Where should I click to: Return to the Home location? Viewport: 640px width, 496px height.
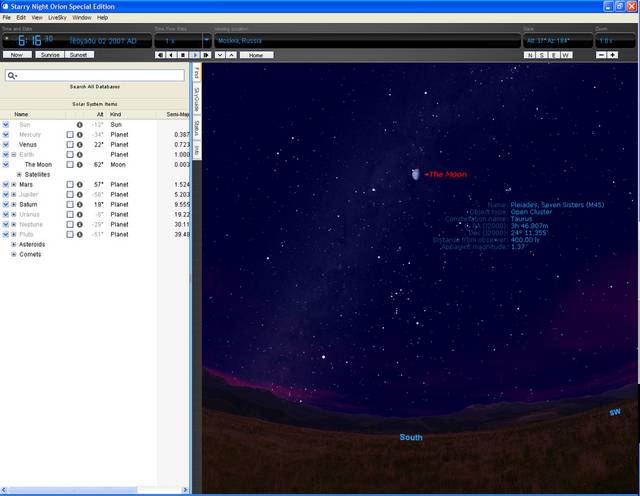coord(256,55)
